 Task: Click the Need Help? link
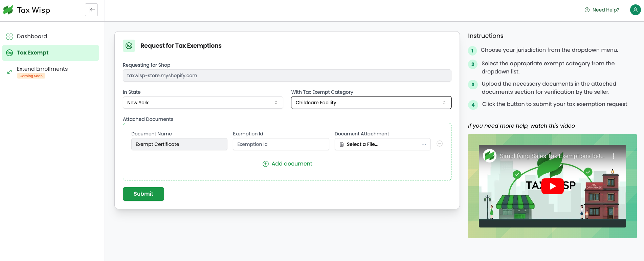click(x=605, y=10)
